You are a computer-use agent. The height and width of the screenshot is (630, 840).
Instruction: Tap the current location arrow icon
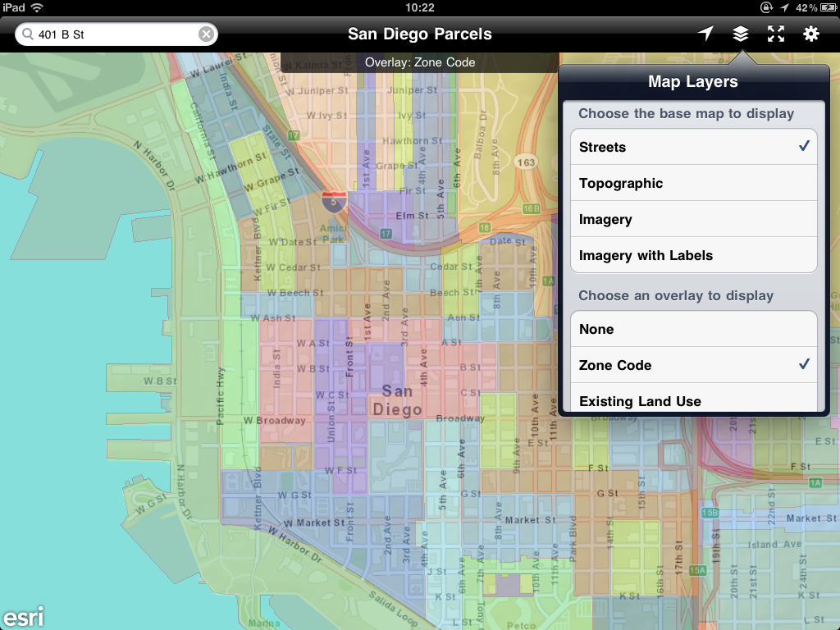[705, 34]
